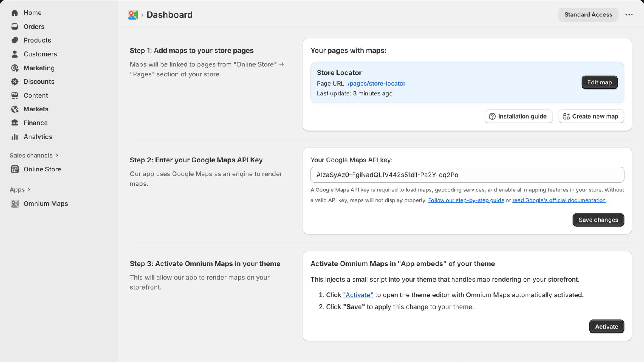The width and height of the screenshot is (644, 362).
Task: Open the Markets menu item
Action: click(36, 109)
